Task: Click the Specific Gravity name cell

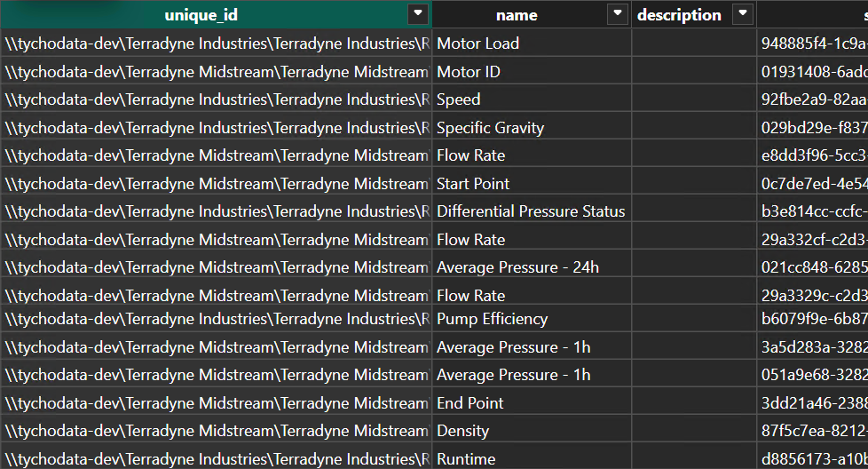Action: (x=532, y=127)
